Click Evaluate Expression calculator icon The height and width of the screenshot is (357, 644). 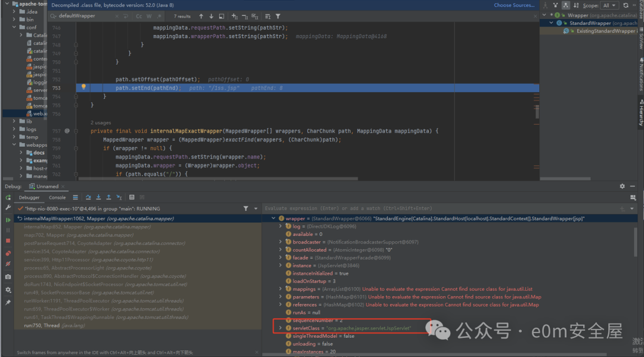tap(132, 197)
